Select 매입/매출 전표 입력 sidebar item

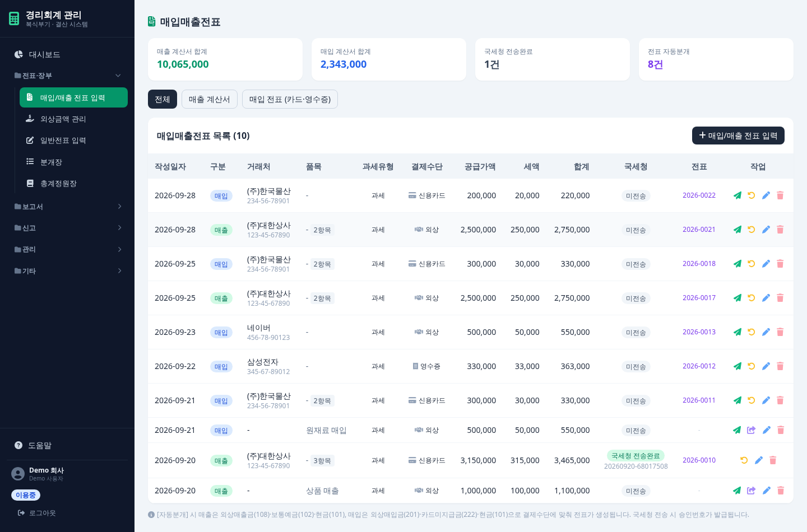[73, 97]
